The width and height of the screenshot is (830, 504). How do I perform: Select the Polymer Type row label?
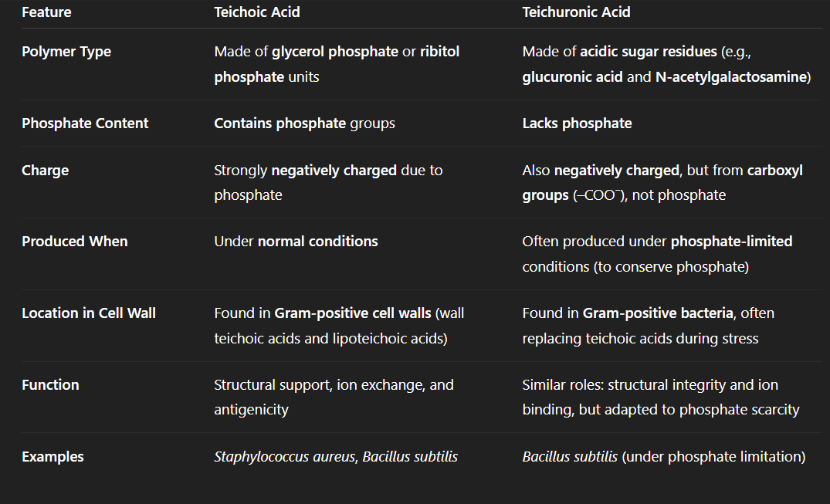pos(66,52)
